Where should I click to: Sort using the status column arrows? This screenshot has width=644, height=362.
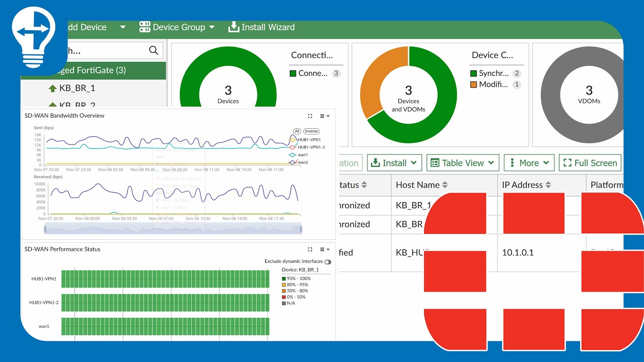(364, 185)
